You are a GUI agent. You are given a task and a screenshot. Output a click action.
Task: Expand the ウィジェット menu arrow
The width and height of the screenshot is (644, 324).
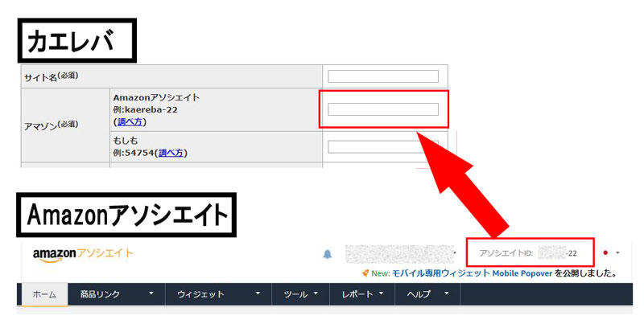click(x=258, y=293)
